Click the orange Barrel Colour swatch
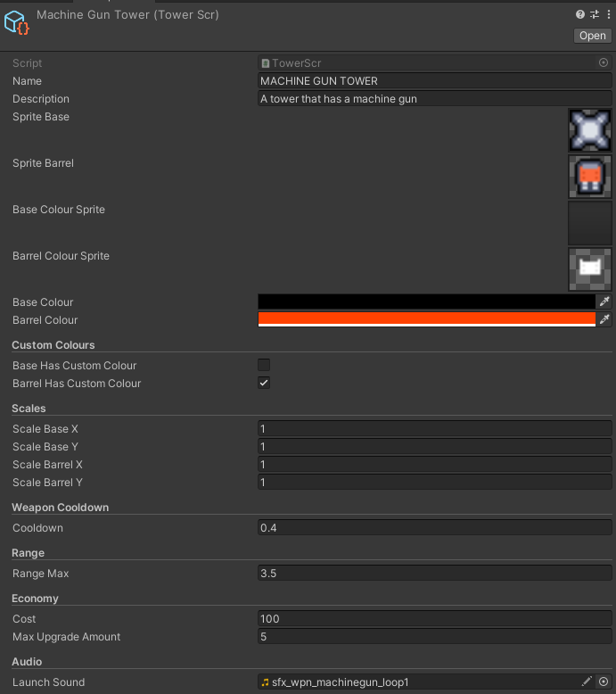616x694 pixels. click(427, 319)
